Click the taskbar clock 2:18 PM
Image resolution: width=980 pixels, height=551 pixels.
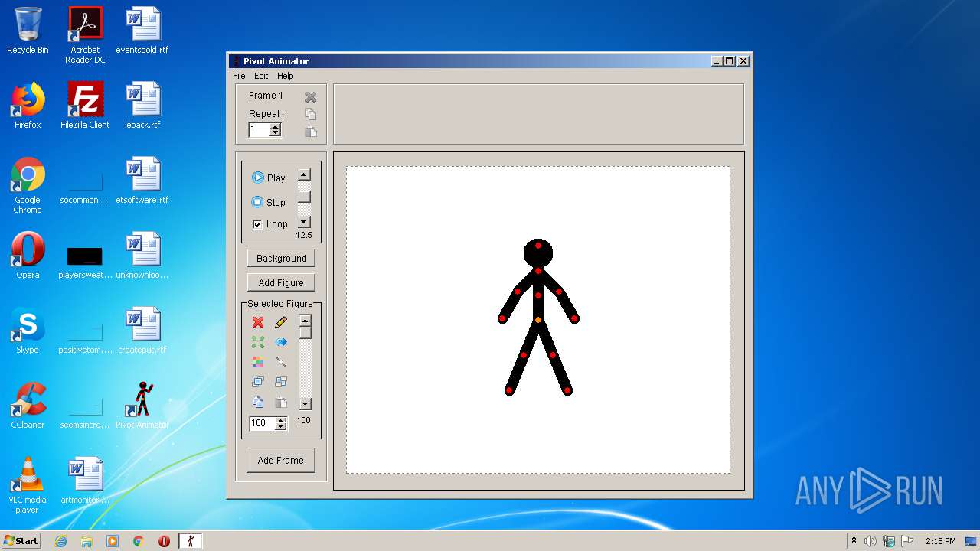[940, 541]
